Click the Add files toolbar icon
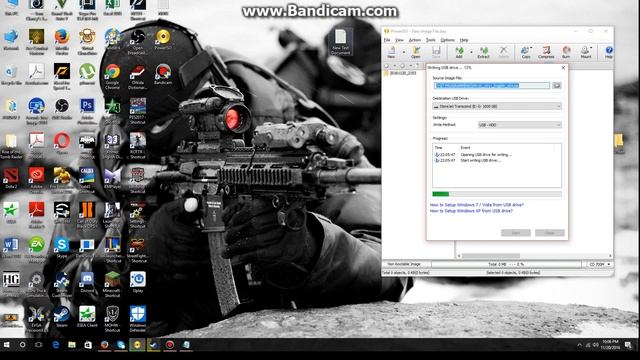This screenshot has width=640, height=360. coord(459,52)
